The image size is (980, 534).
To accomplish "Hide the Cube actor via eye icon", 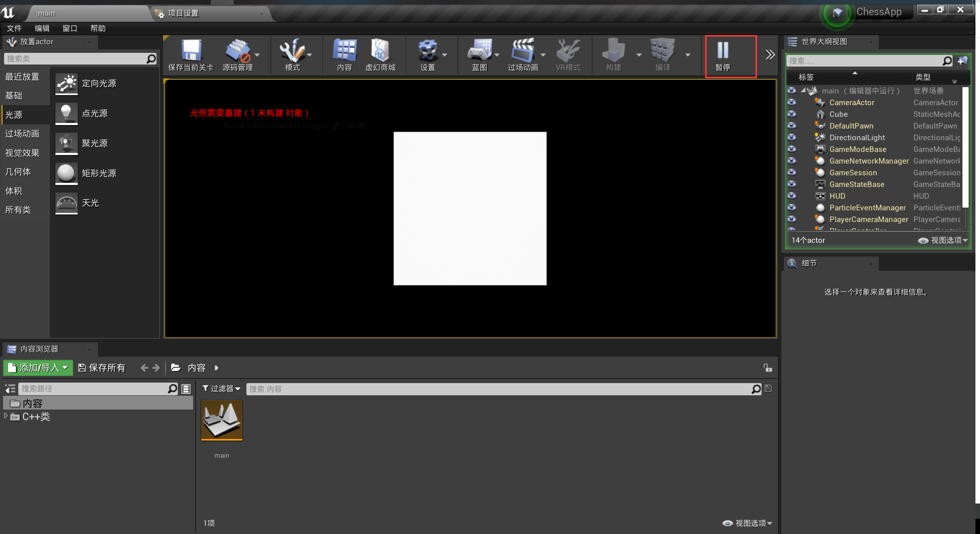I will click(792, 114).
